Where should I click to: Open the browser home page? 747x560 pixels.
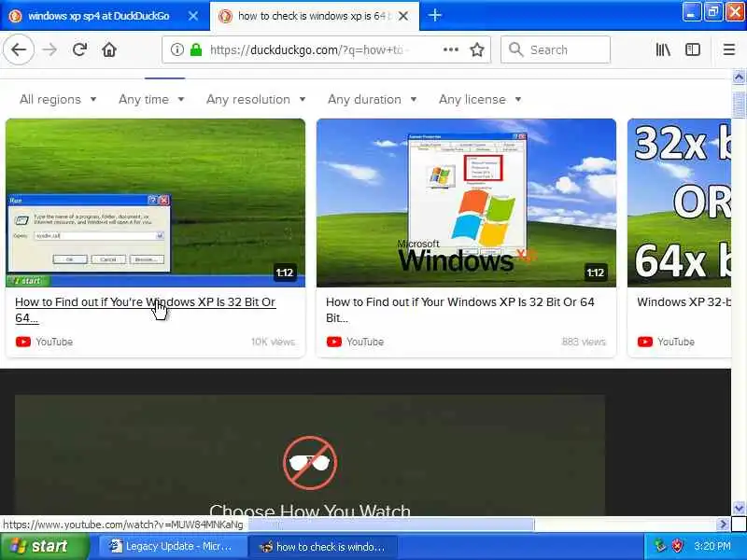(109, 49)
